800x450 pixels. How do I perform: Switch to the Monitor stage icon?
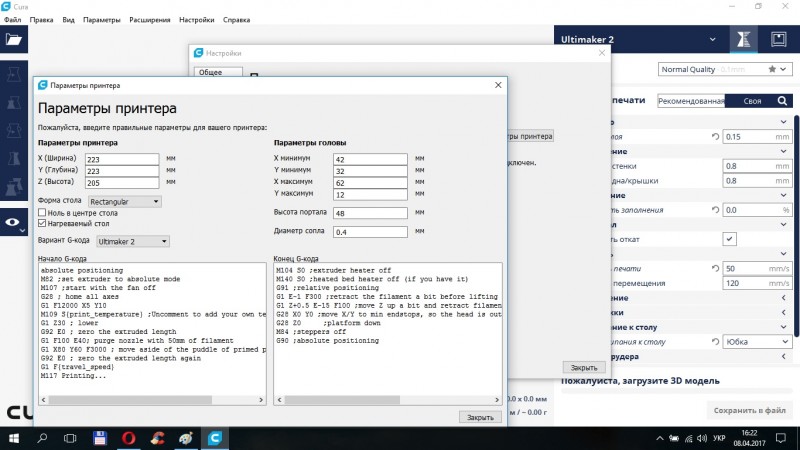point(780,39)
